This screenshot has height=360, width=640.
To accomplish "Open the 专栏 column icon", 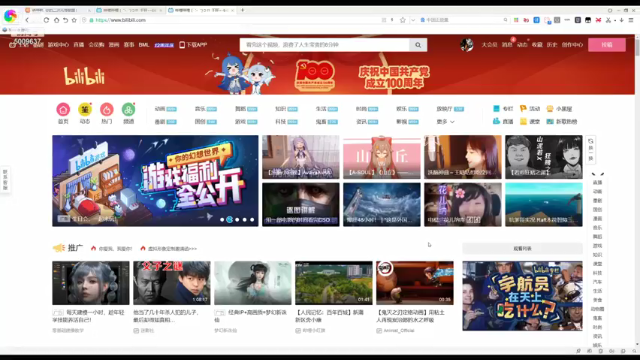I will tap(496, 109).
